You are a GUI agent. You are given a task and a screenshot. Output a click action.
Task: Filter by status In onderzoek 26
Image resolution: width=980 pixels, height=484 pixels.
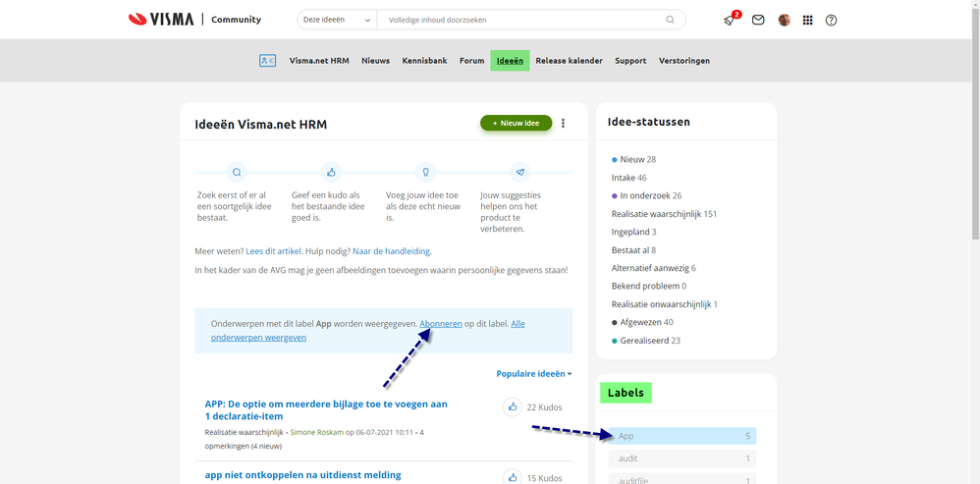(646, 195)
